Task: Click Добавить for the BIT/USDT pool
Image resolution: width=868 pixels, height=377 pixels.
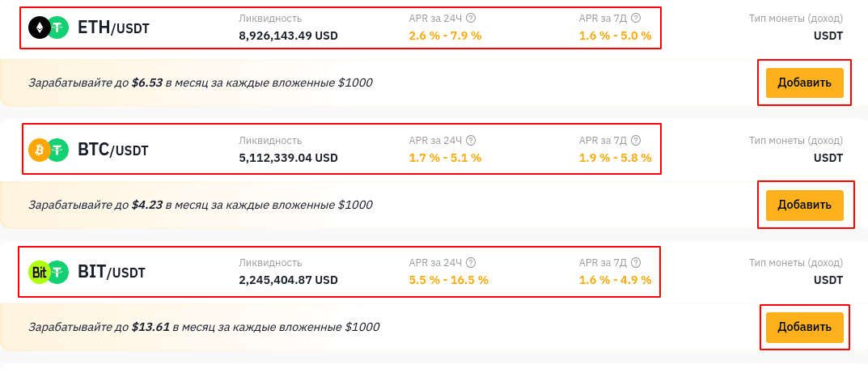Action: [x=804, y=327]
